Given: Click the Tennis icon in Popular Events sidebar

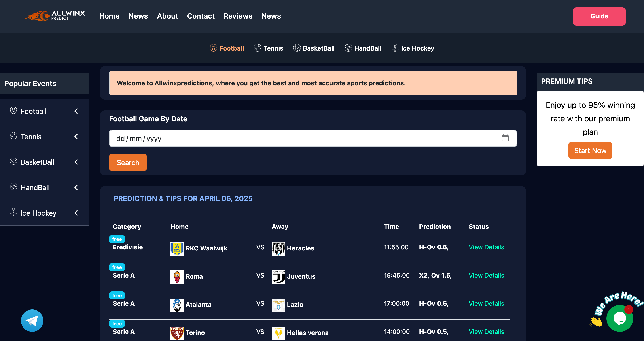Looking at the screenshot, I should pos(13,136).
